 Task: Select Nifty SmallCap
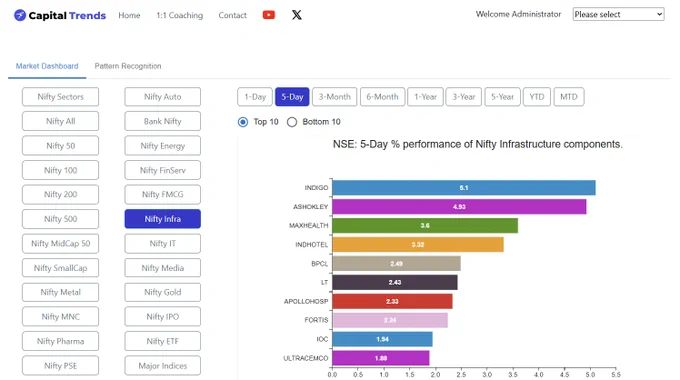pos(60,268)
